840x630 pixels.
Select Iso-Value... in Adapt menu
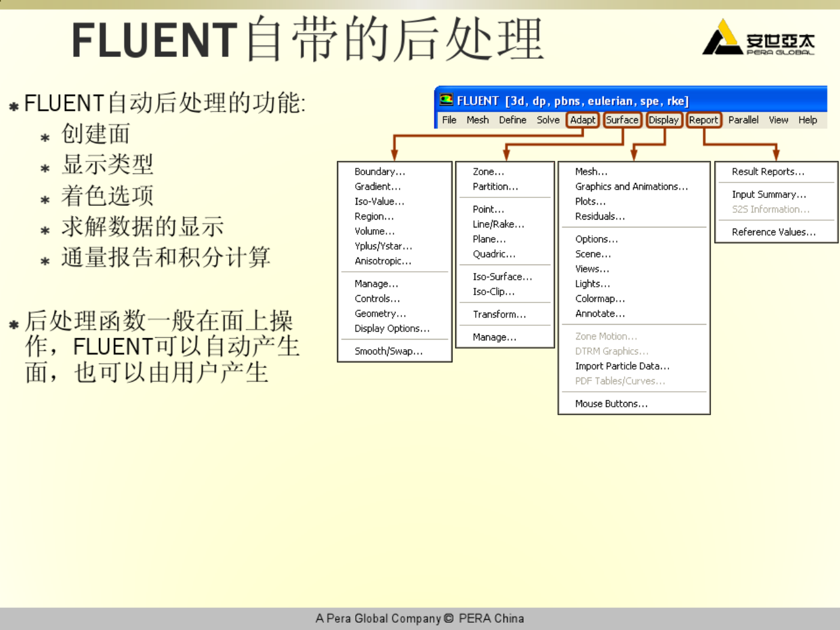click(x=379, y=202)
